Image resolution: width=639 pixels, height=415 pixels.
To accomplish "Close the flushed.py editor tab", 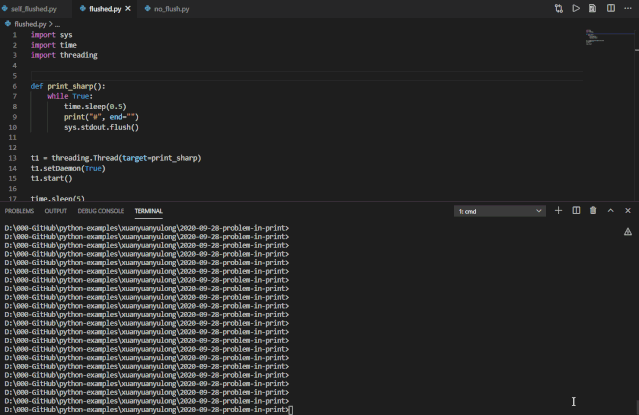I will (128, 8).
